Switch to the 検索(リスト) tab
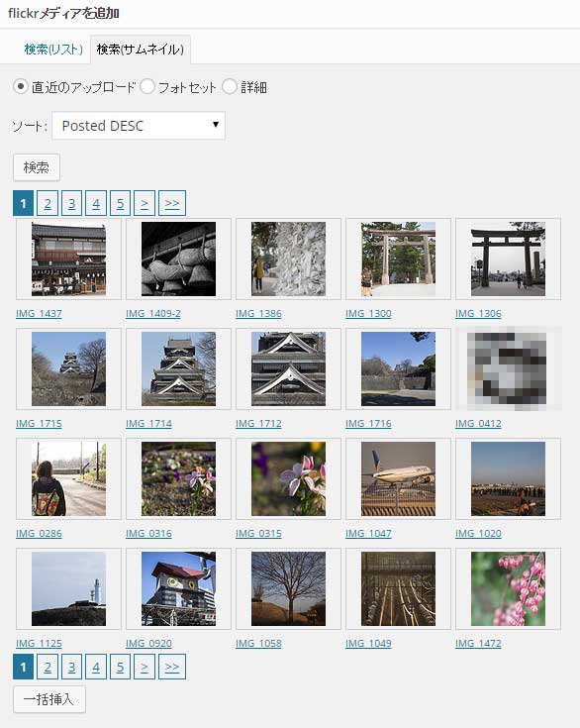Screen dimensions: 580x728 click(53, 50)
